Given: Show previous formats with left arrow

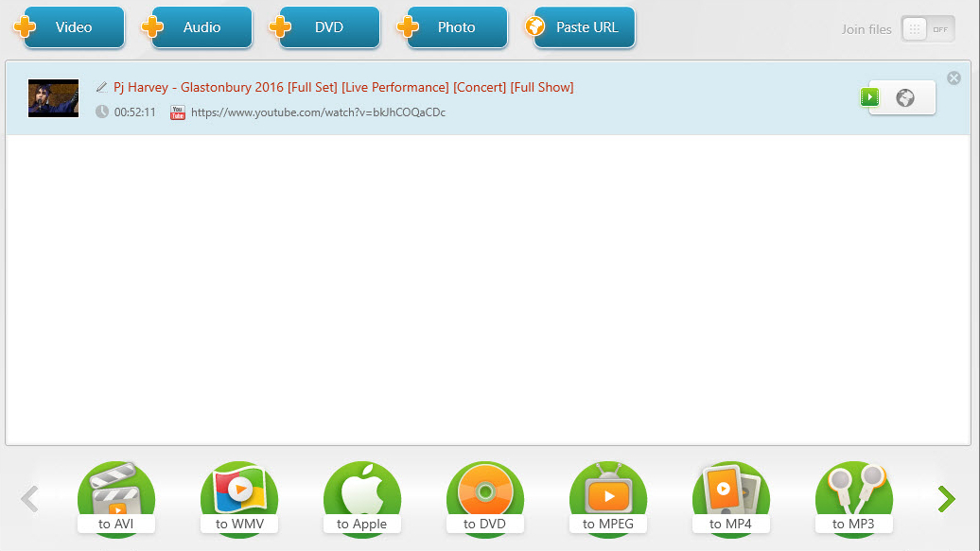Looking at the screenshot, I should point(29,498).
